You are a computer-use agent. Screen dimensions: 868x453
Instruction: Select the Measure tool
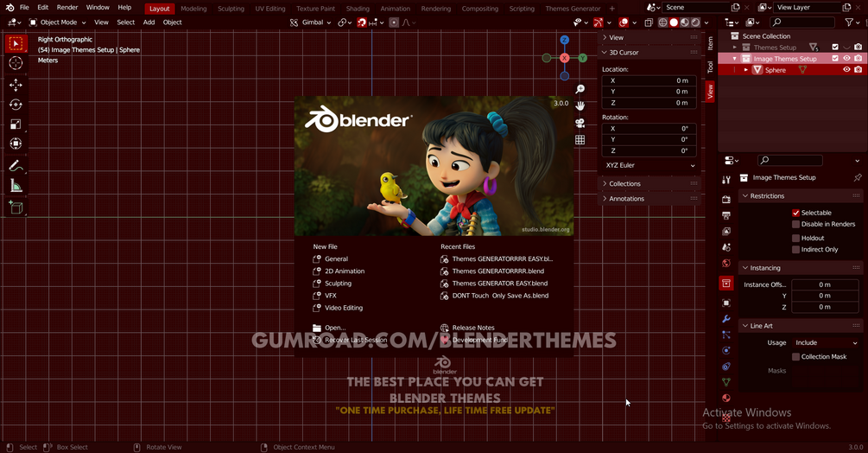[16, 186]
